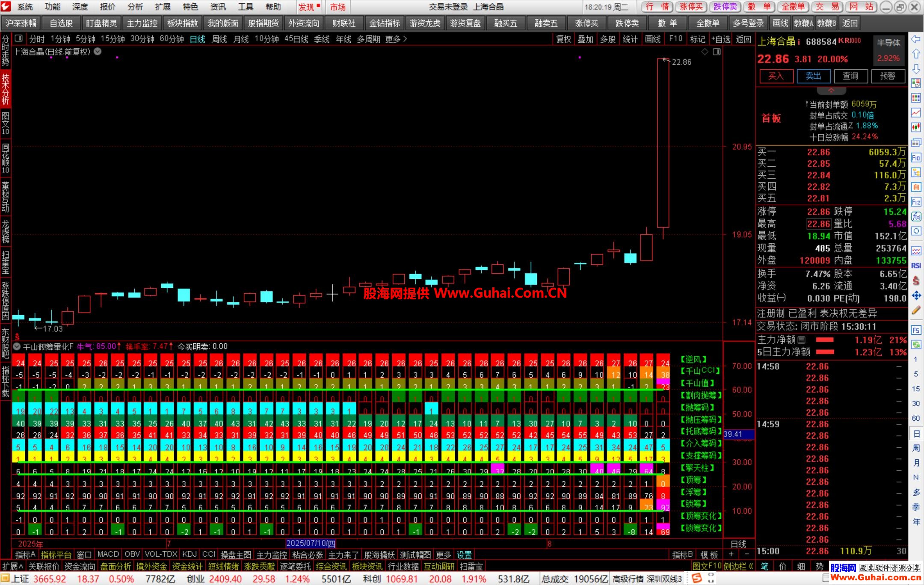
Task: Open the tree structure icon in sidebar
Action: tap(915, 172)
